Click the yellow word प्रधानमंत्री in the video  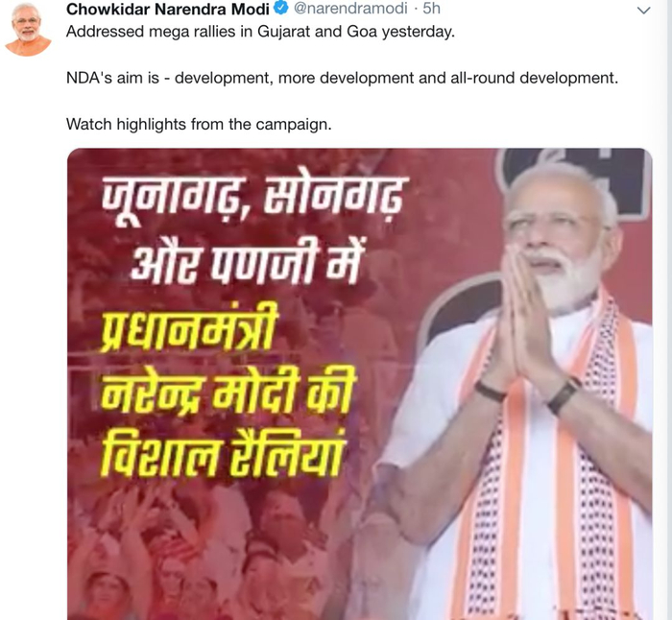[188, 328]
